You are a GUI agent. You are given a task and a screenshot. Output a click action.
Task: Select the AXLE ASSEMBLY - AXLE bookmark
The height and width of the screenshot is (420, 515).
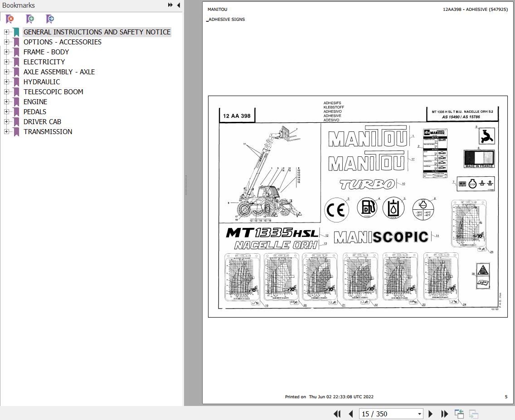click(59, 72)
